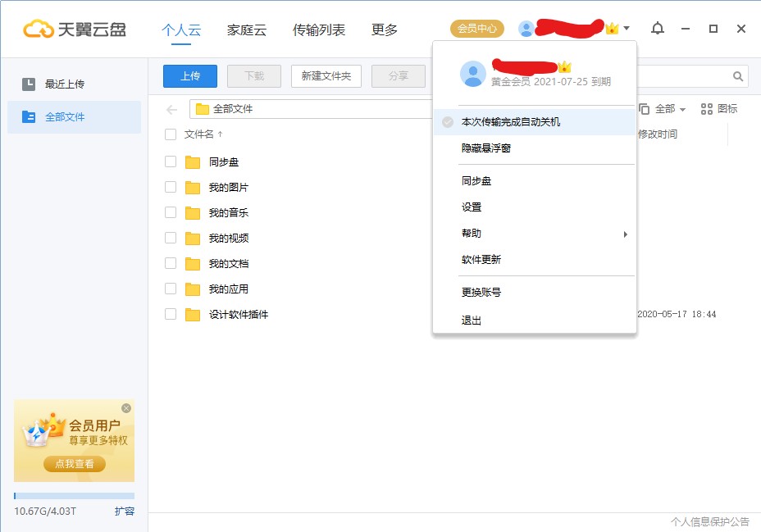Click the 我的应用 folder icon

(193, 289)
